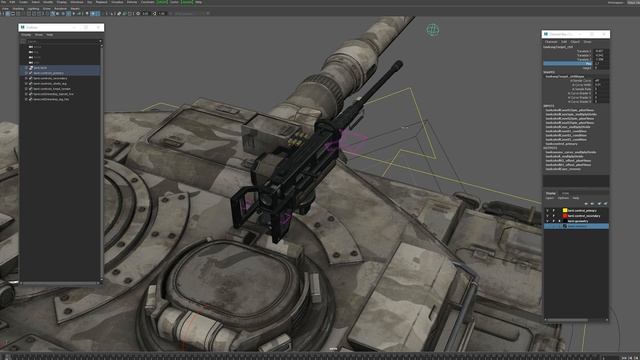Select the top camera in Outliner

[36, 52]
